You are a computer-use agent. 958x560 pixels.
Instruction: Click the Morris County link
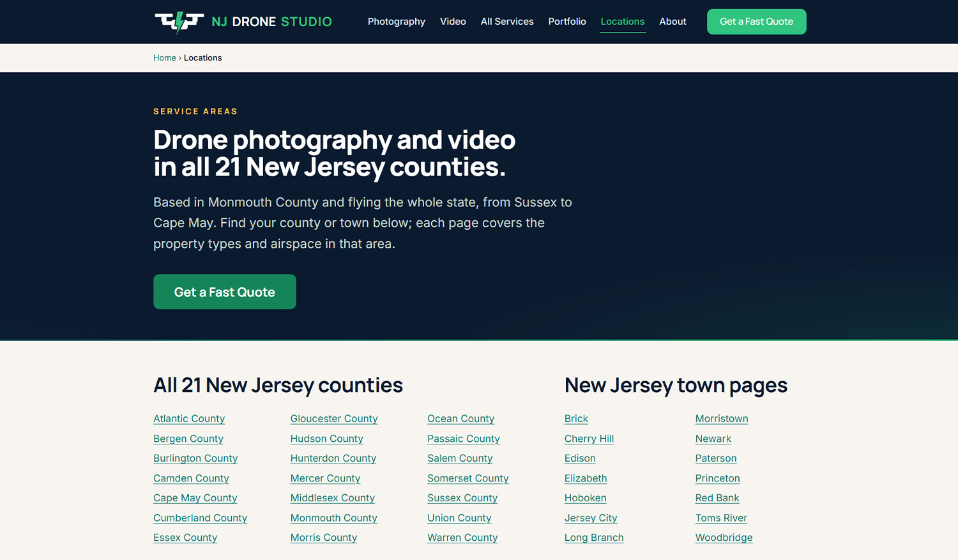pyautogui.click(x=324, y=538)
